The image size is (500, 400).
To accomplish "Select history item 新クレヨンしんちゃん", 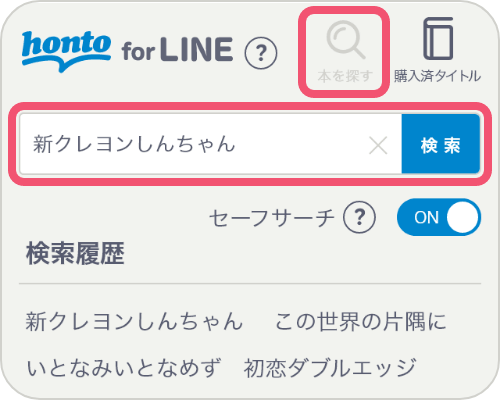I will click(134, 321).
